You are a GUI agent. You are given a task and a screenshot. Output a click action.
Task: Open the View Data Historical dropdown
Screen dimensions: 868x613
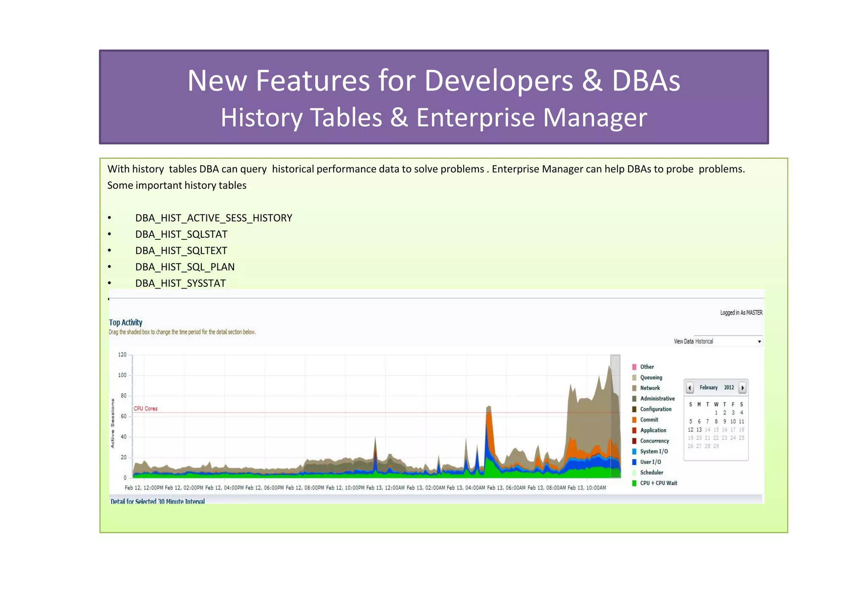pos(759,341)
